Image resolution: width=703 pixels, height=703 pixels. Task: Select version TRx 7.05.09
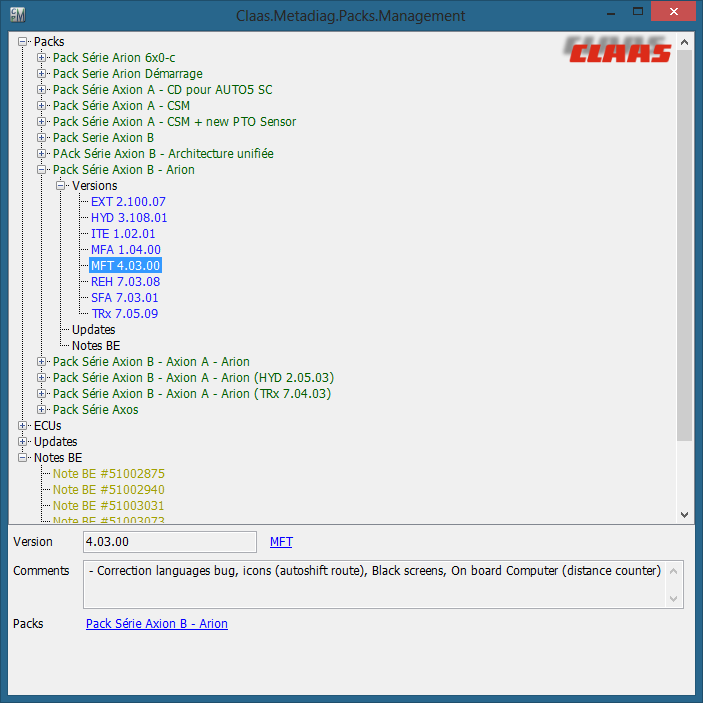(x=125, y=314)
